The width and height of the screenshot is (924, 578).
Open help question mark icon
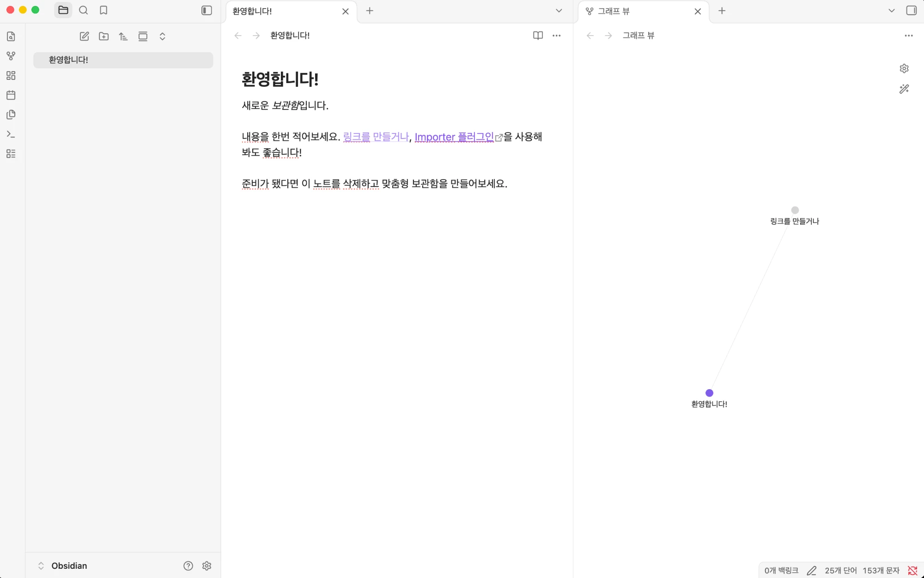(x=188, y=566)
